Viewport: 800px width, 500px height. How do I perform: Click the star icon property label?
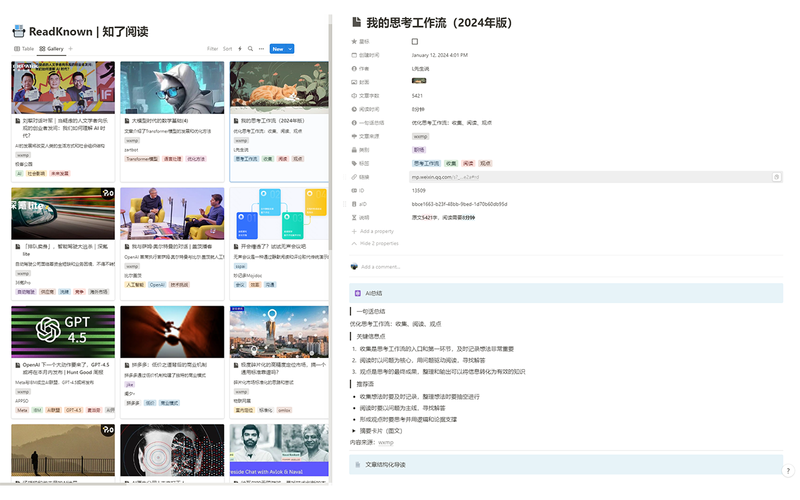[354, 41]
